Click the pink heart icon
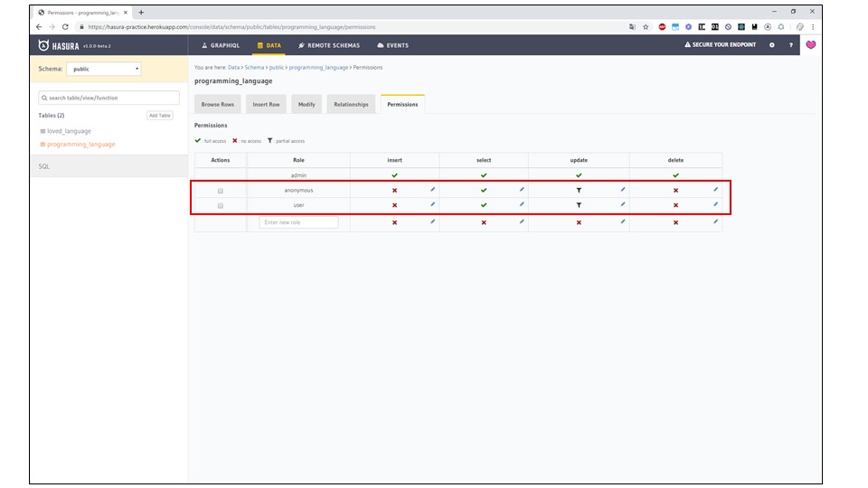The height and width of the screenshot is (488, 868). click(x=810, y=45)
